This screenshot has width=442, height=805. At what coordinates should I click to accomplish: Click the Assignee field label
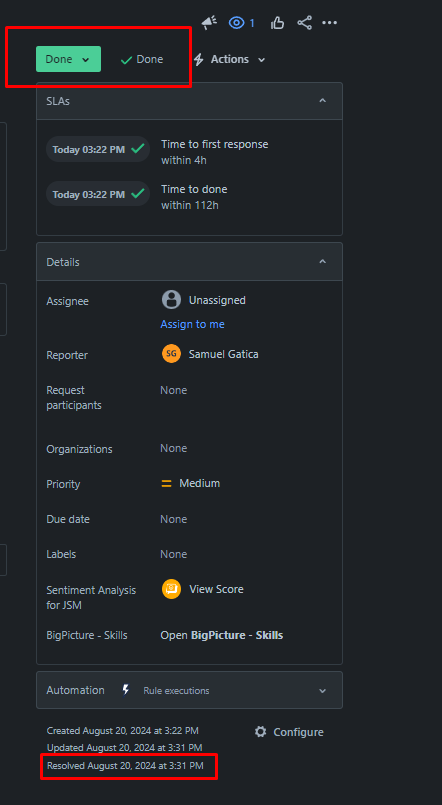[x=67, y=301]
